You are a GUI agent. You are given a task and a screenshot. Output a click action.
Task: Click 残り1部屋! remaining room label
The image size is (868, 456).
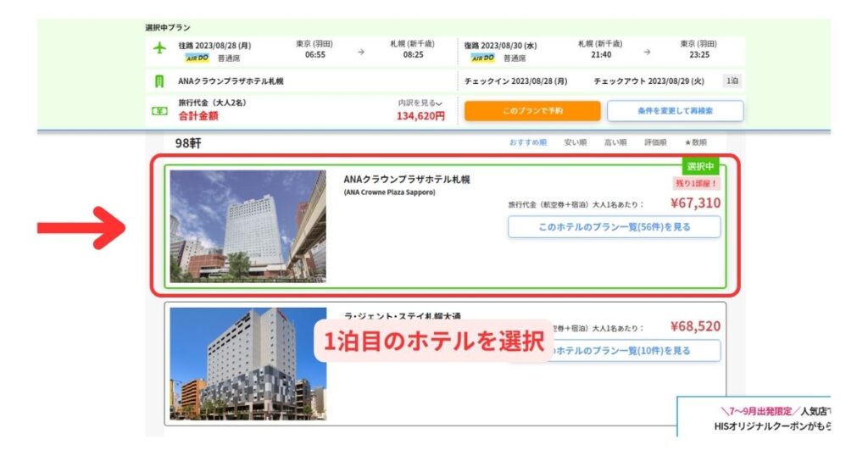point(697,183)
